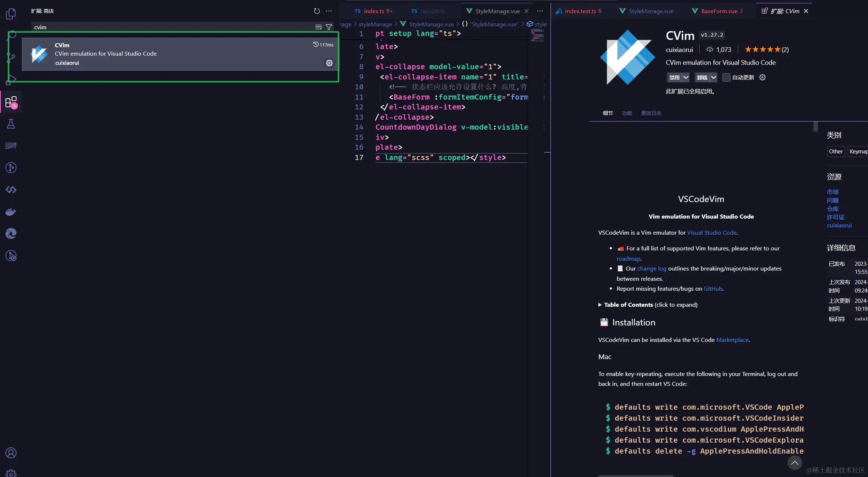Open the 禁用 button dropdown arrow
This screenshot has width=868, height=477.
click(686, 77)
